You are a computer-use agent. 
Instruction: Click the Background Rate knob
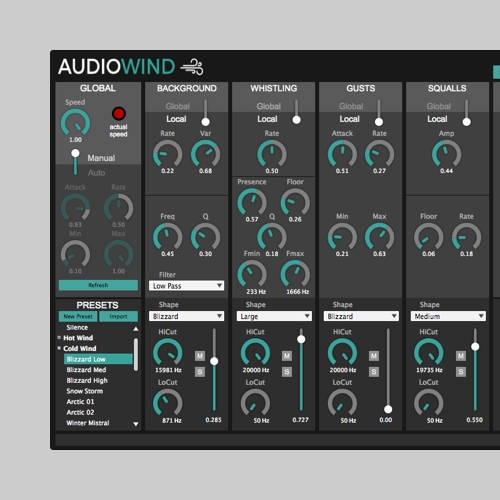(168, 154)
